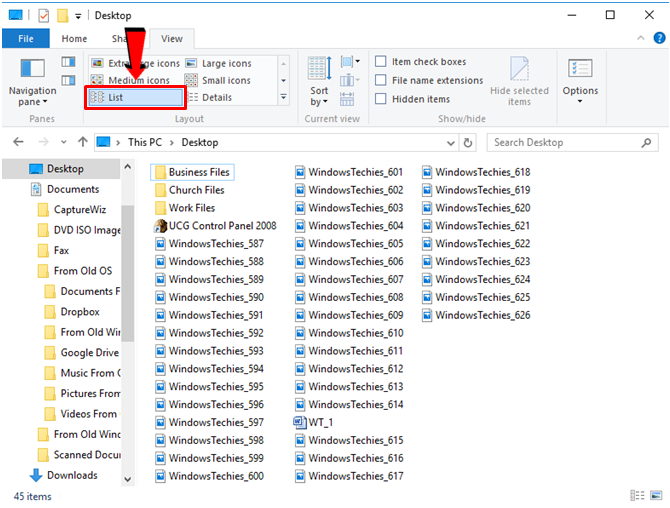Click the New folder quick access icon
This screenshot has width=670, height=508.
63,16
